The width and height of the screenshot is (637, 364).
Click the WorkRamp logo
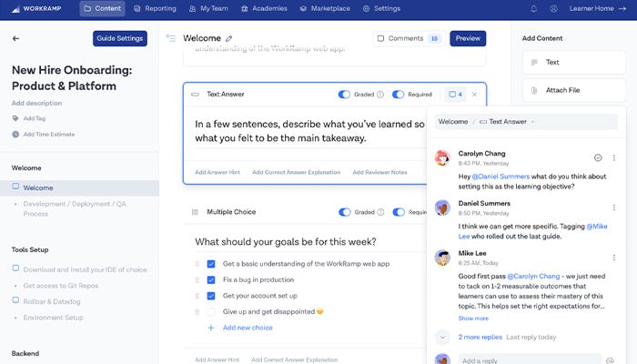pos(36,8)
